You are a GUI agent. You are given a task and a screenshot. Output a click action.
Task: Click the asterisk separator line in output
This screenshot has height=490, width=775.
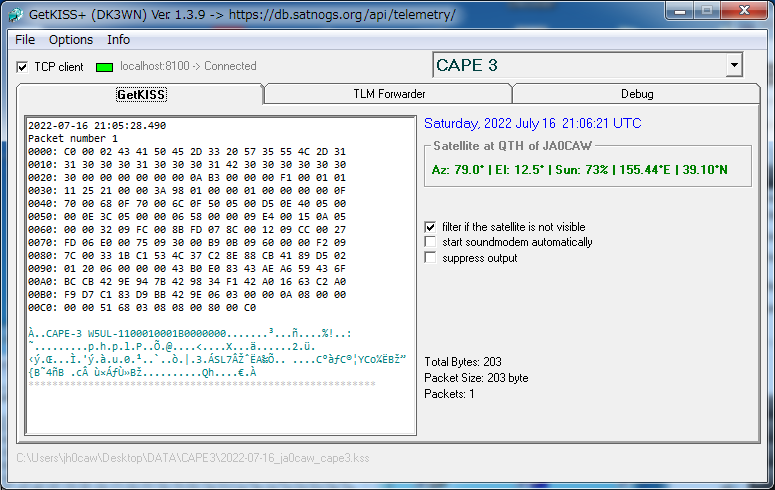(202, 384)
